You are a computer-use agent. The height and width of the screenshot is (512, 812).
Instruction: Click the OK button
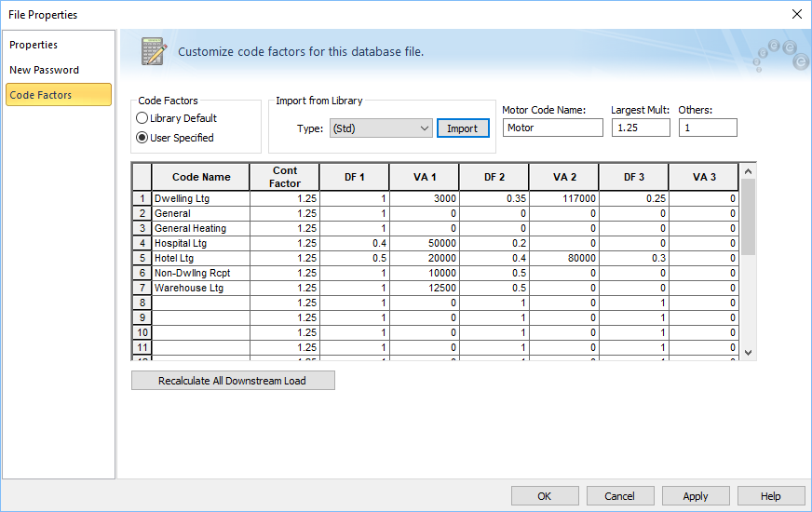(545, 496)
